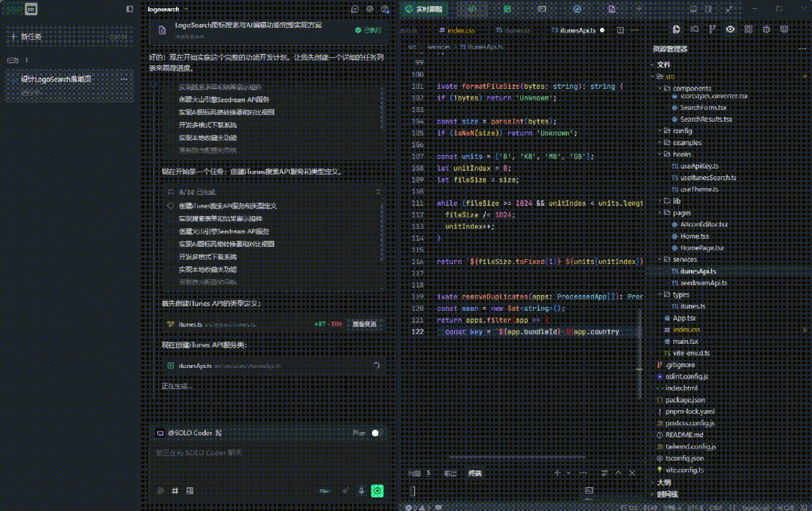The height and width of the screenshot is (511, 812).
Task: Toggle the Plan mode switch
Action: coord(376,433)
